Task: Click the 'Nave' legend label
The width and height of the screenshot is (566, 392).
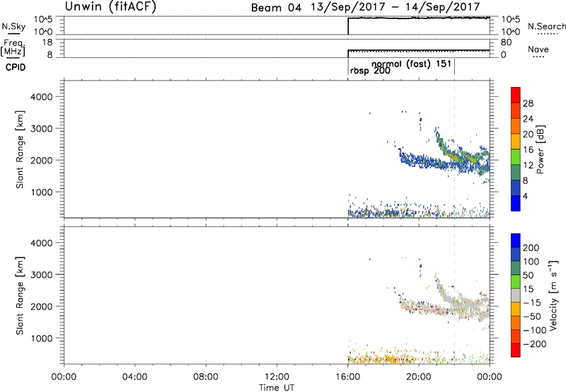Action: tap(538, 50)
